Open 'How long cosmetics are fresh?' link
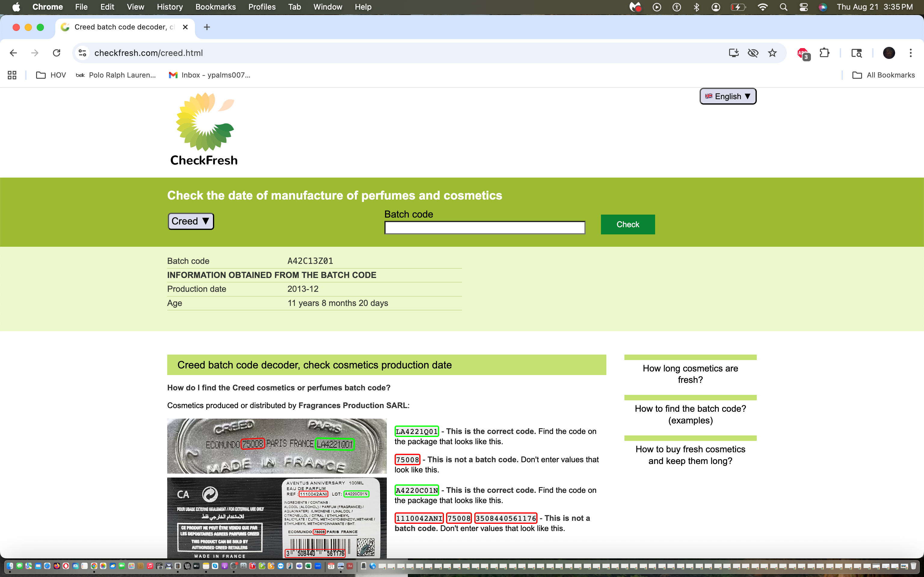Viewport: 924px width, 577px height. coord(690,374)
